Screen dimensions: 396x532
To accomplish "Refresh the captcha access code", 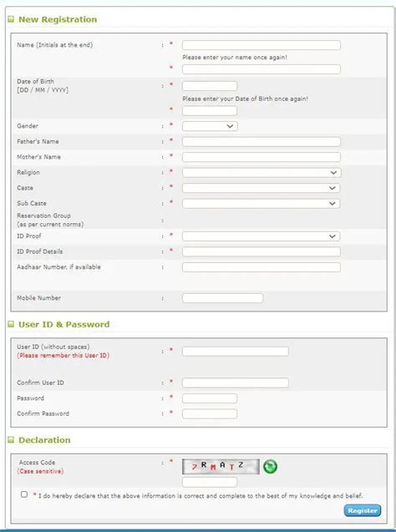I will [270, 466].
